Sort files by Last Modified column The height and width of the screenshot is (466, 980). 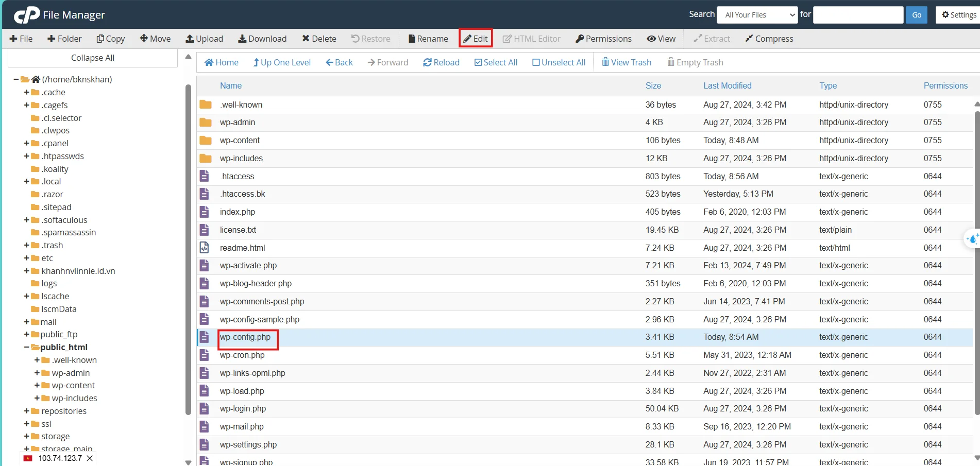click(727, 85)
